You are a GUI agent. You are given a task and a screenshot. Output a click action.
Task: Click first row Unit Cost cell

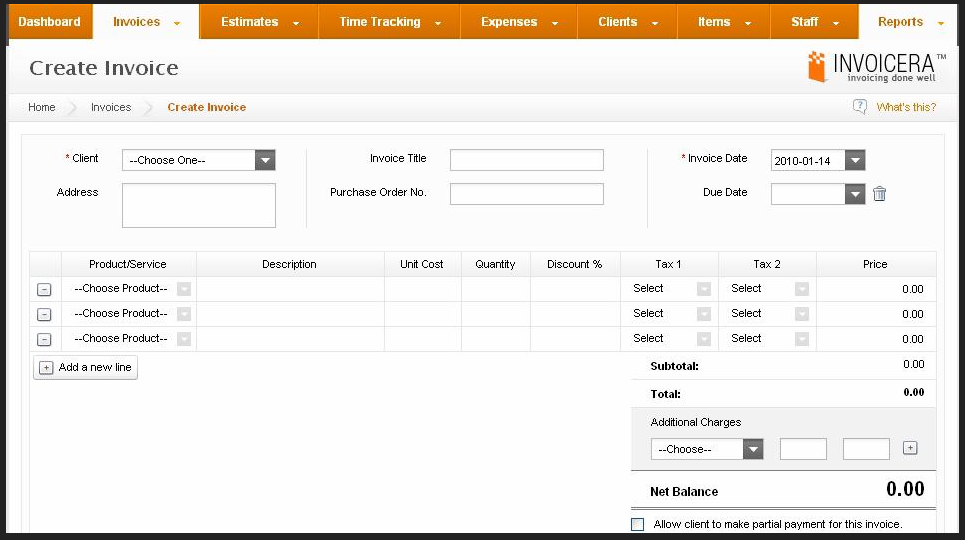(x=423, y=289)
